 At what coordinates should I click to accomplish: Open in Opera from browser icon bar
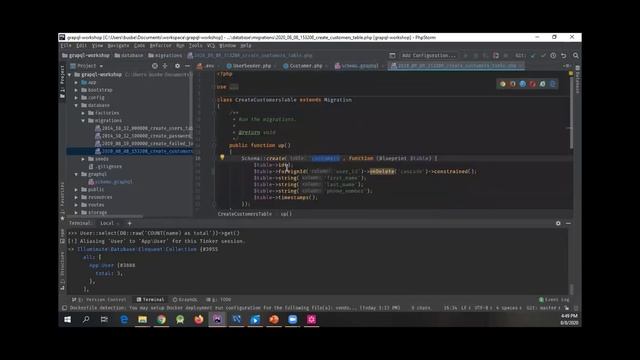(x=532, y=84)
